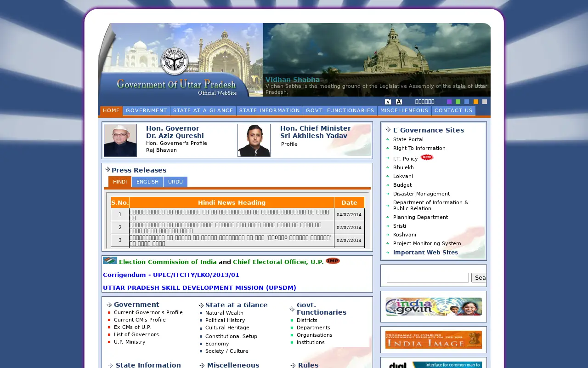Screen dimensions: 588x368
Task: Click the red 'new' badge icon
Action: (427, 157)
